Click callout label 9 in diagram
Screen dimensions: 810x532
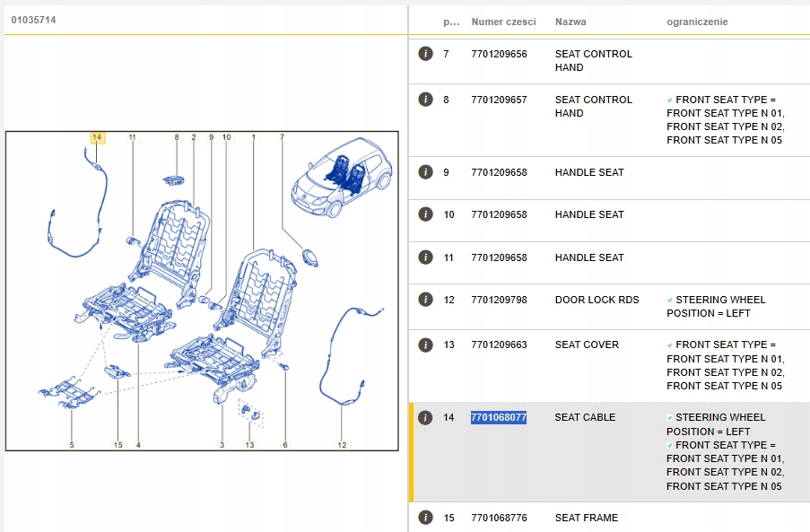click(212, 137)
